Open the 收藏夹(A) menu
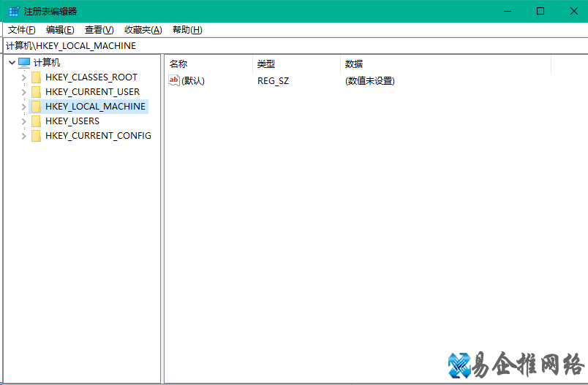Viewport: 588px width, 385px height. coord(143,30)
